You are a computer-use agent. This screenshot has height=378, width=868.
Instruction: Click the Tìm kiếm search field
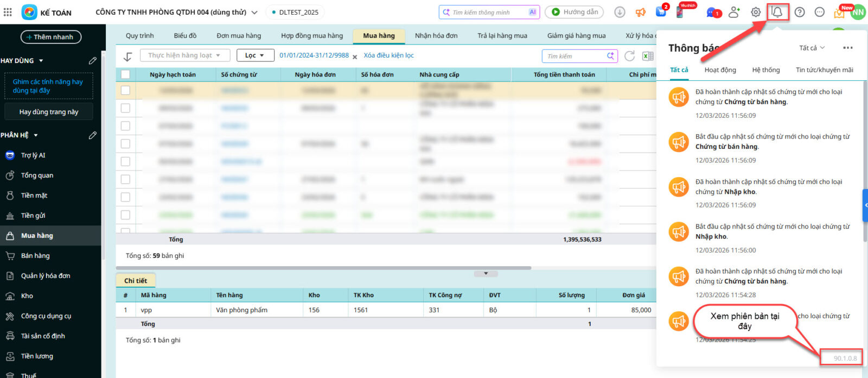click(x=575, y=56)
